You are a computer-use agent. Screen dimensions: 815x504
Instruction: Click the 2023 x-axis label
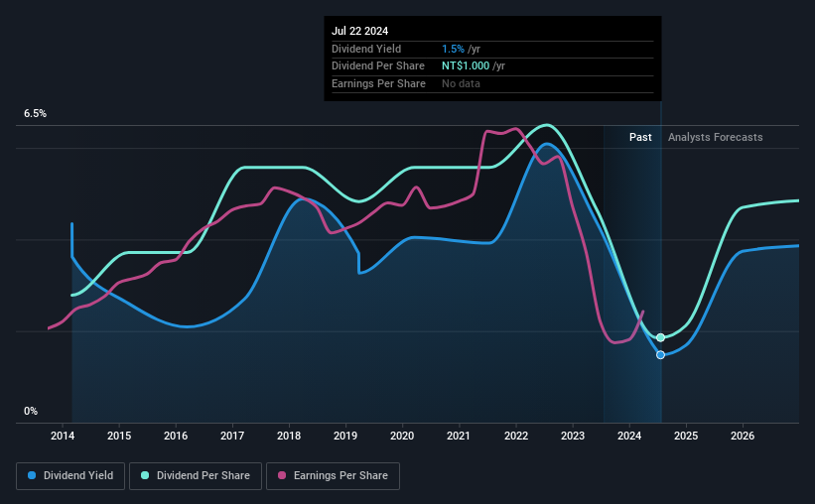573,436
